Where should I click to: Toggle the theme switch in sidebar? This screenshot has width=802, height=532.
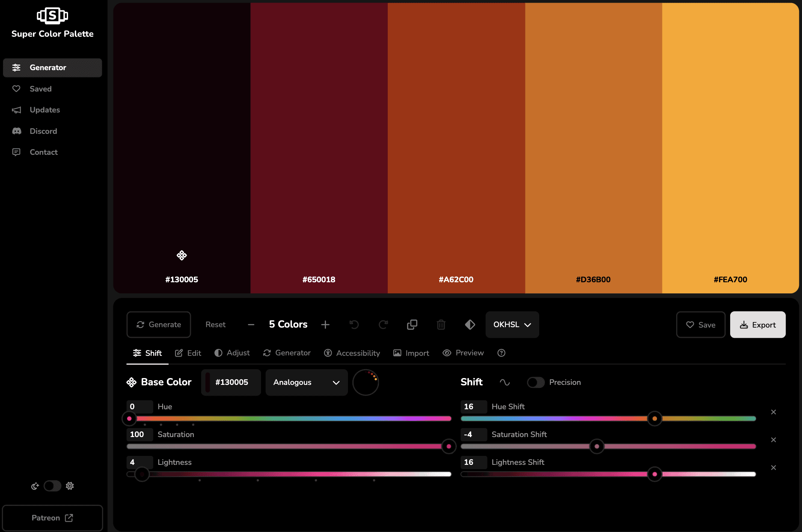coord(53,486)
